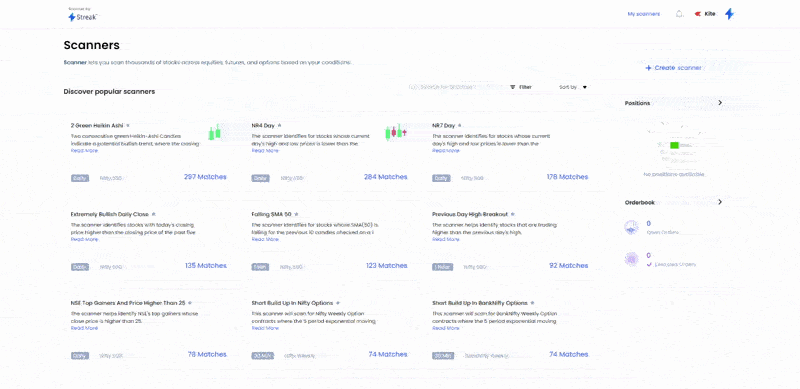The image size is (800, 389).
Task: Open the notifications bell
Action: pyautogui.click(x=679, y=14)
